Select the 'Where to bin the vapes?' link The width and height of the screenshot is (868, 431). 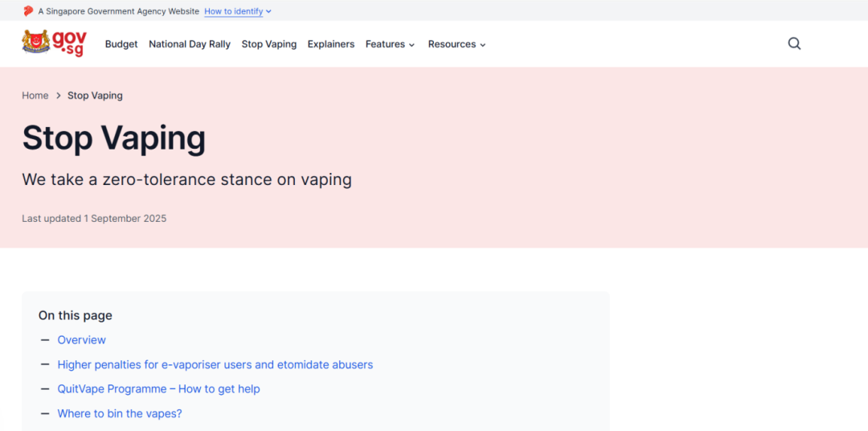(120, 413)
